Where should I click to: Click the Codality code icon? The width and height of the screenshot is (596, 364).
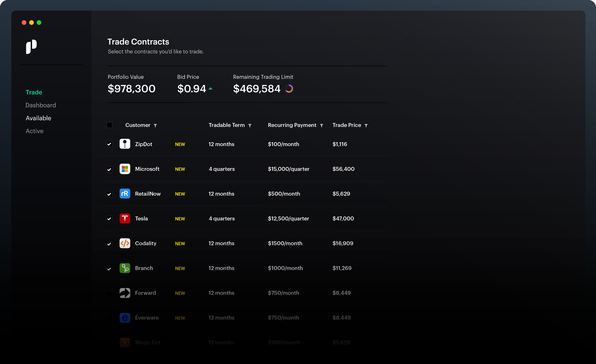pyautogui.click(x=125, y=243)
